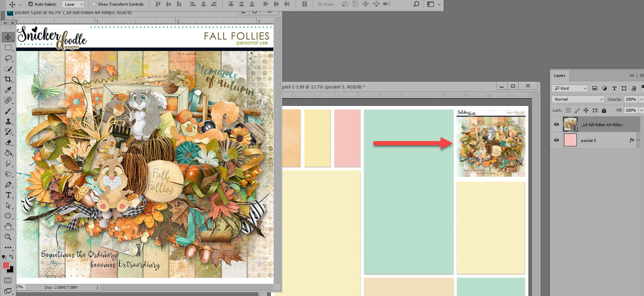Viewport: 644px width, 296px height.
Task: Open the tool preset picker arrow
Action: tap(20, 4)
